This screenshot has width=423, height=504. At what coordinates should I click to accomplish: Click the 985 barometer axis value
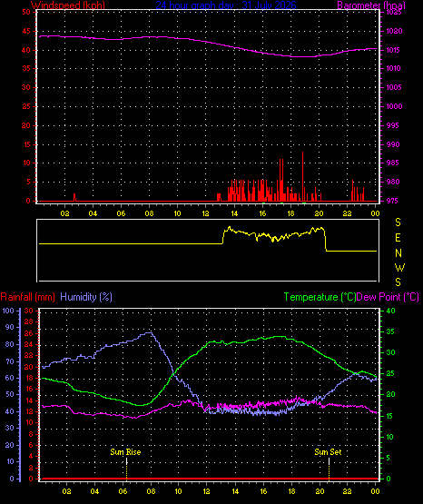(393, 163)
